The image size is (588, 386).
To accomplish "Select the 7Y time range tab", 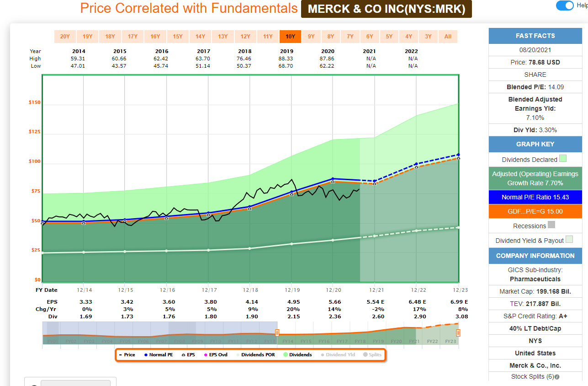I will tap(350, 37).
